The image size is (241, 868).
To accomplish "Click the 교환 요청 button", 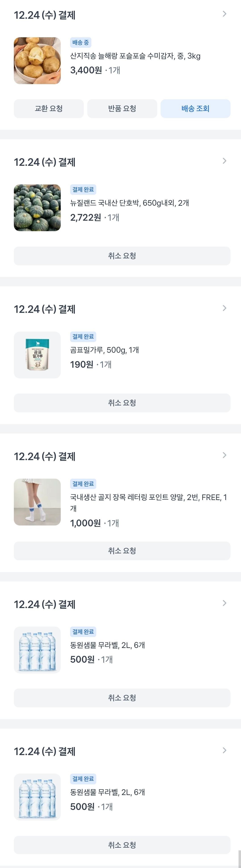I will (x=48, y=108).
